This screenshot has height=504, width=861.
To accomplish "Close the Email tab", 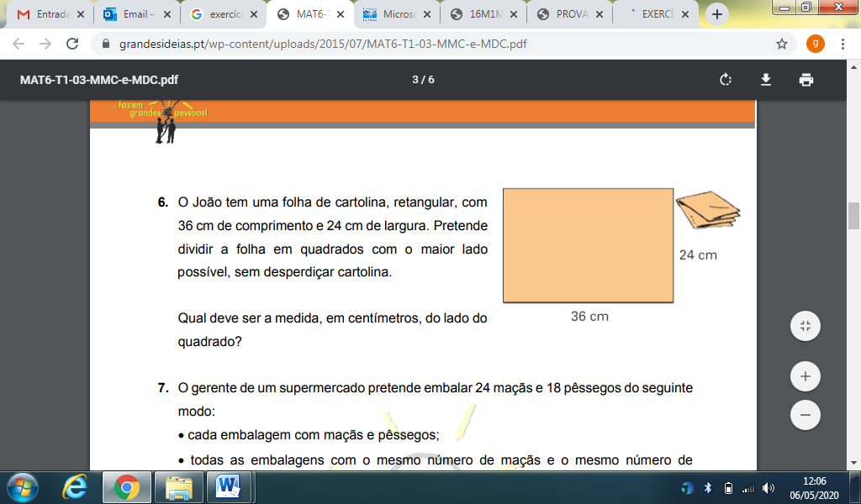I will (x=167, y=15).
